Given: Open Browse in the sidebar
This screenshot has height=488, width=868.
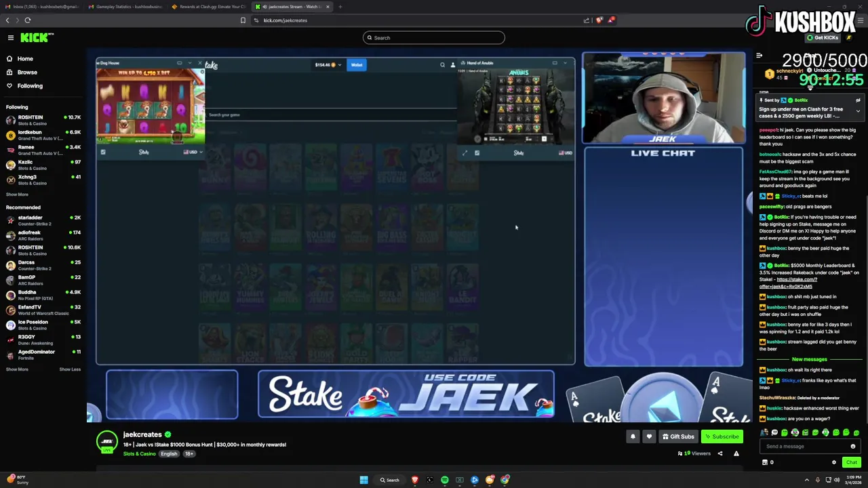Looking at the screenshot, I should pos(27,73).
